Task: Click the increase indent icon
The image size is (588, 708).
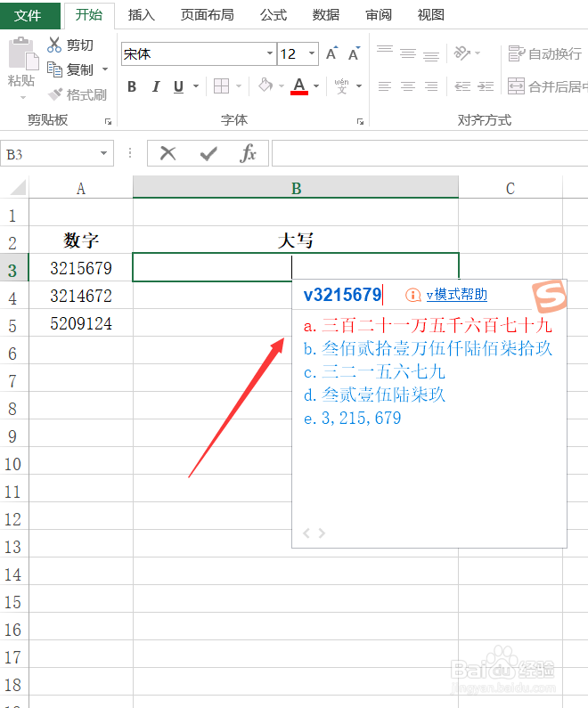Action: point(486,86)
